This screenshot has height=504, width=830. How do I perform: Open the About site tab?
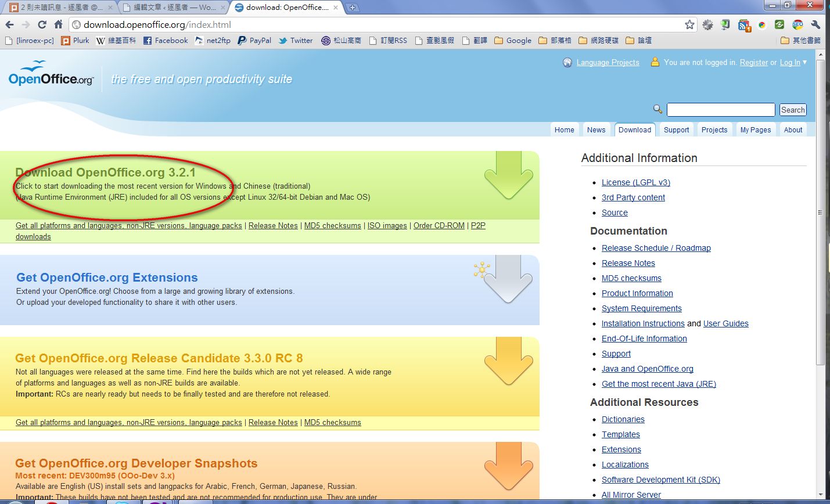(793, 130)
